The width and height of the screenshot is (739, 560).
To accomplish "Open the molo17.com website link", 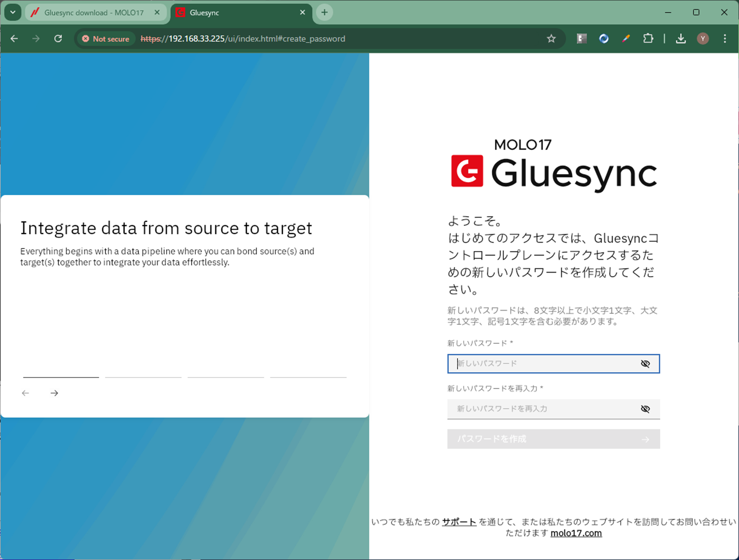I will pos(576,533).
